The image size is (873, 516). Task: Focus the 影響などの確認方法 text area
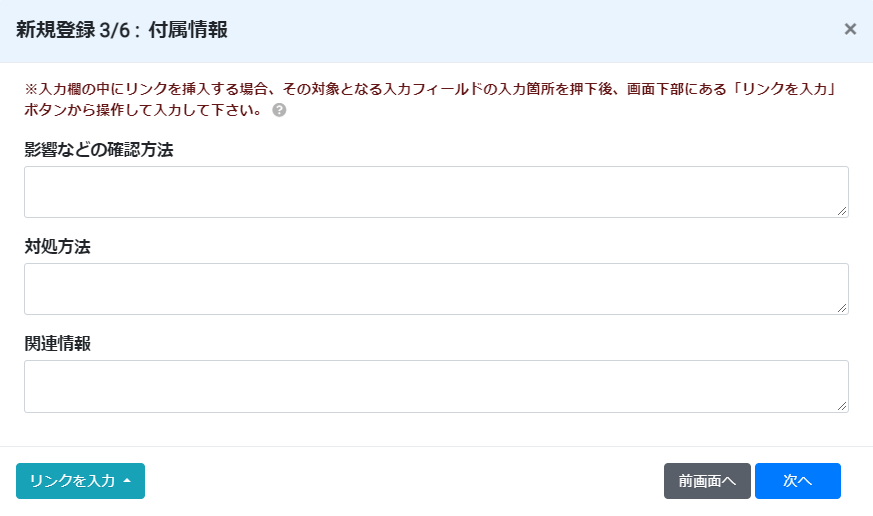click(x=436, y=192)
